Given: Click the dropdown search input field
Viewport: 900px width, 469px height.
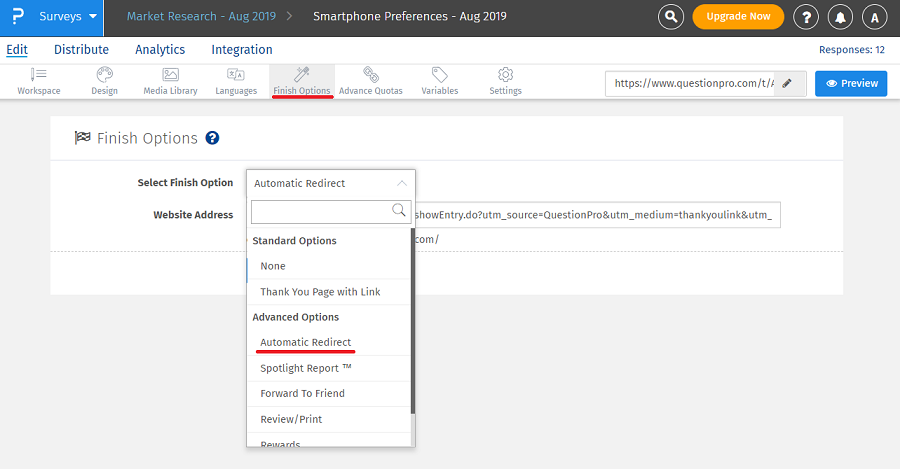Looking at the screenshot, I should coord(320,211).
